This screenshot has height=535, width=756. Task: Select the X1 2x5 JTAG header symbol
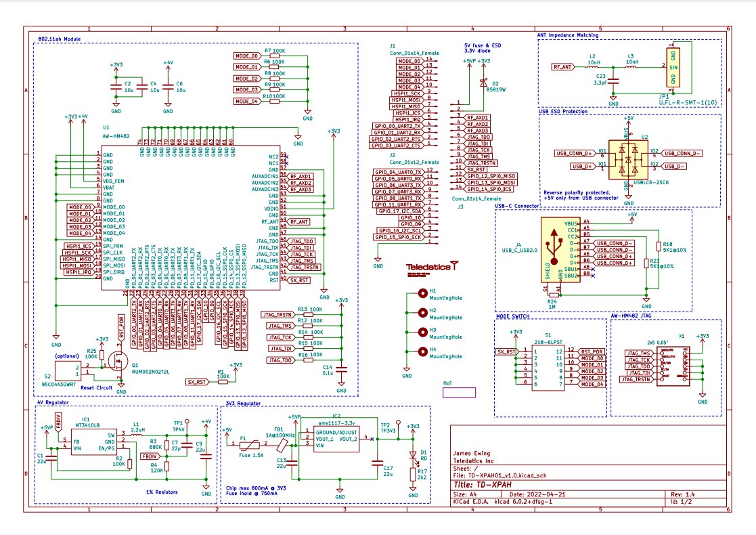click(x=673, y=366)
